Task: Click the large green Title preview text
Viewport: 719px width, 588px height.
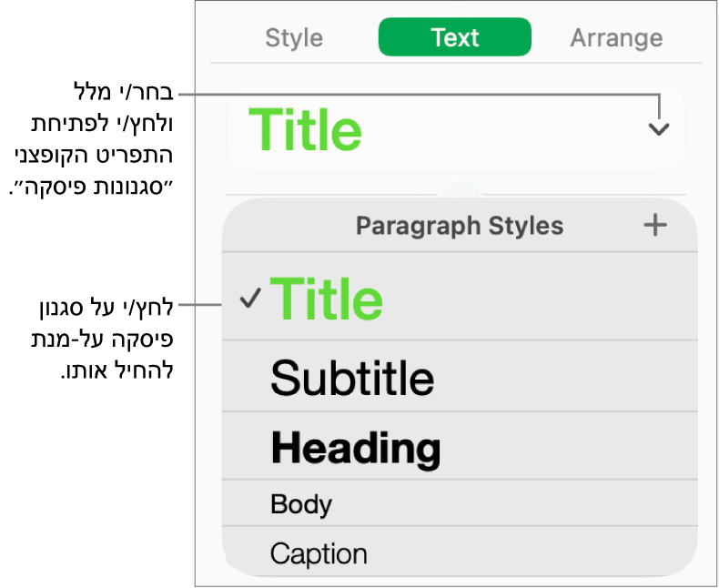Action: click(x=305, y=130)
